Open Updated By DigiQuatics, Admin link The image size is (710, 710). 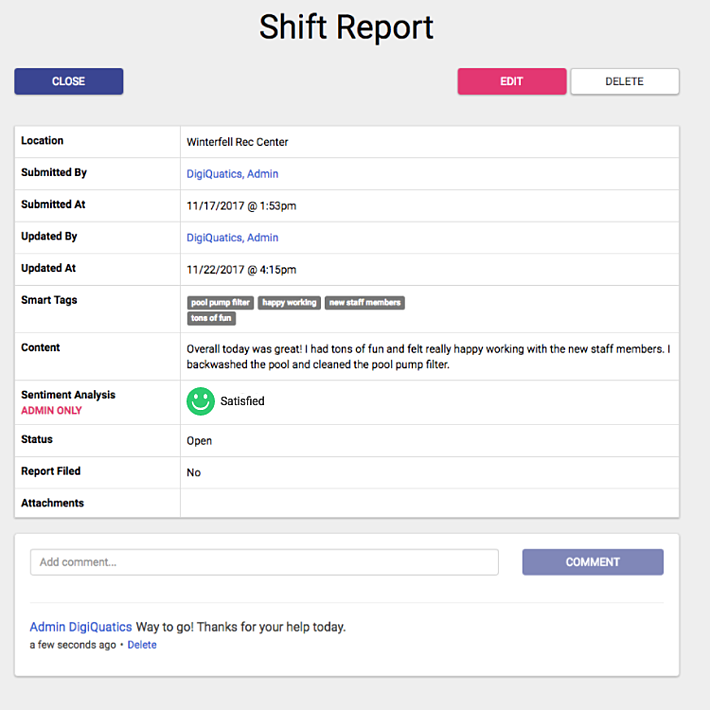pos(232,238)
